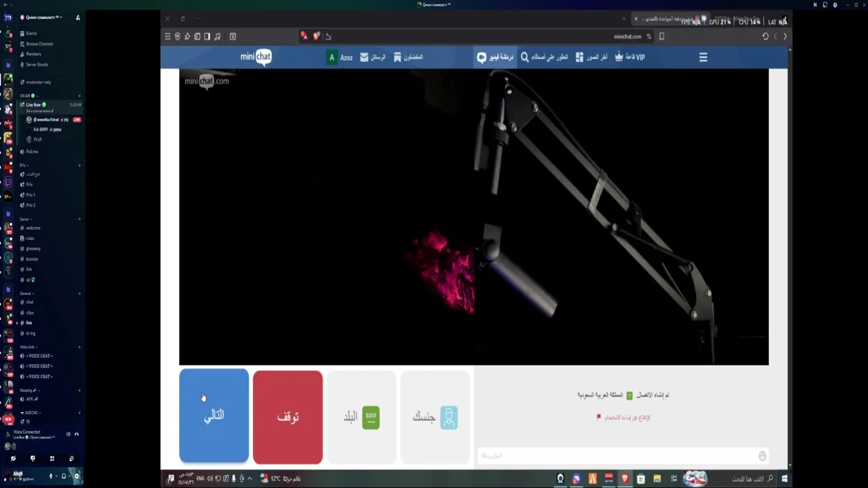The height and width of the screenshot is (488, 868).
Task: Toggle Discord camera in voice panel
Action: 13,459
